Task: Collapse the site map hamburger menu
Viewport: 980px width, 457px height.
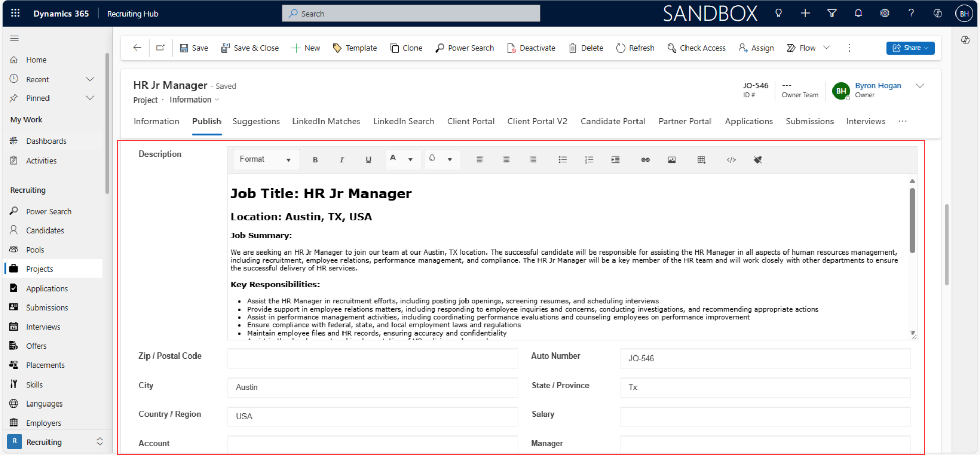Action: click(x=14, y=38)
